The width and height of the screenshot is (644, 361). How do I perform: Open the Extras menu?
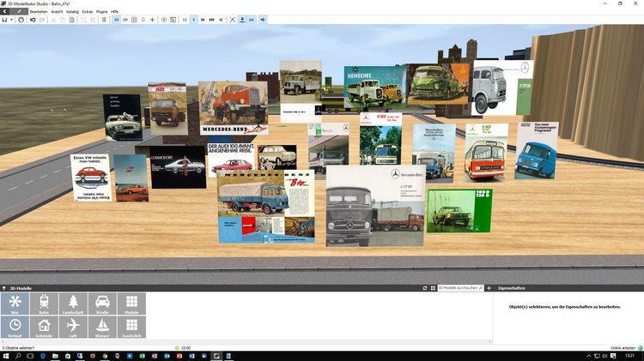[88, 11]
